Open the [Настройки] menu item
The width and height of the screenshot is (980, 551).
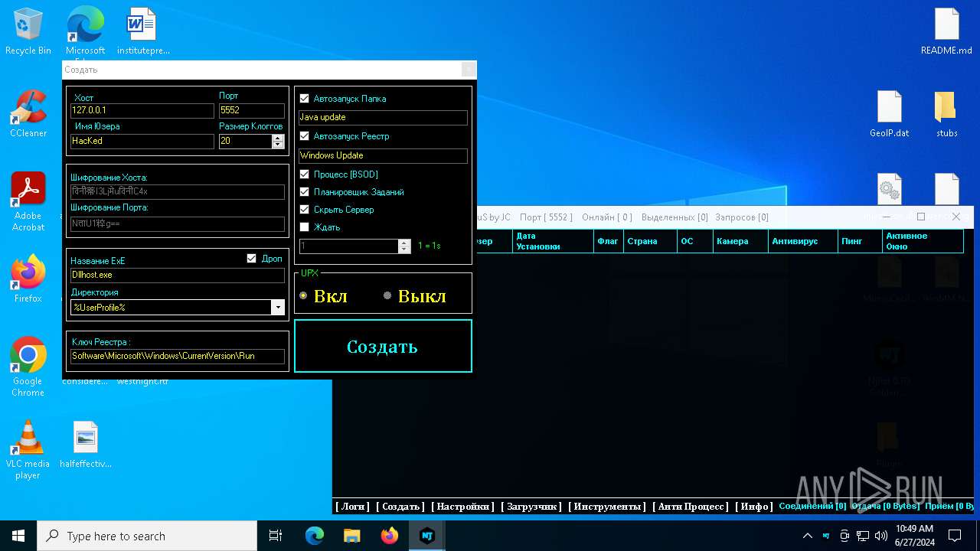[x=462, y=507]
